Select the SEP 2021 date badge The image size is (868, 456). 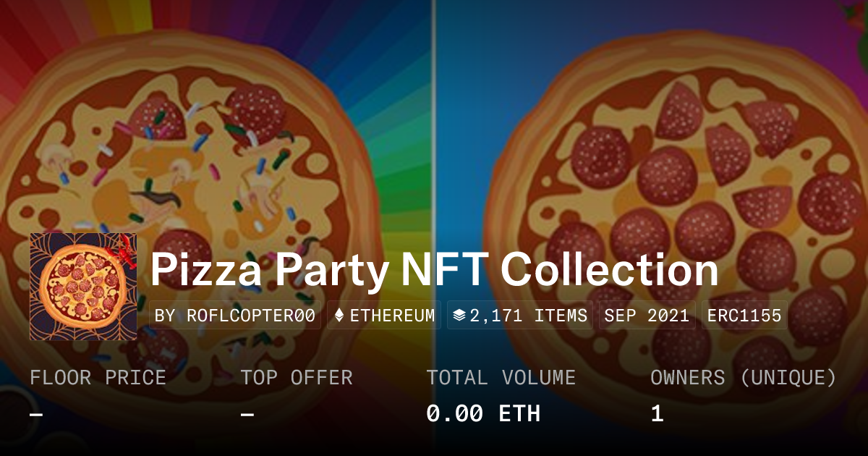point(647,316)
